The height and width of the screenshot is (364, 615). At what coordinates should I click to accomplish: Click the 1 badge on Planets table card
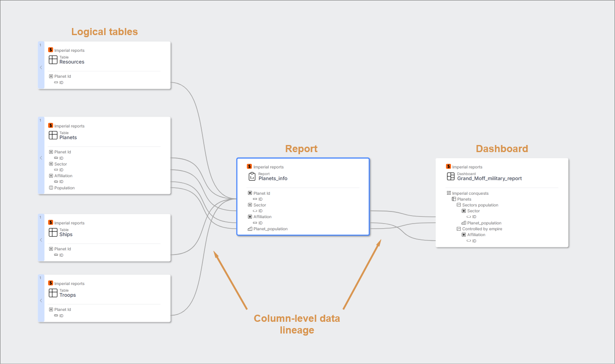coord(41,120)
